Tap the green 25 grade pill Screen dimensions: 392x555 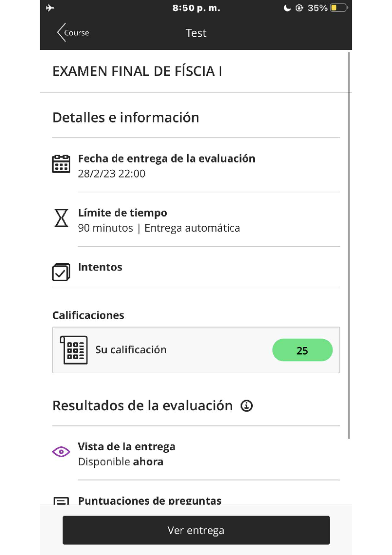click(302, 350)
